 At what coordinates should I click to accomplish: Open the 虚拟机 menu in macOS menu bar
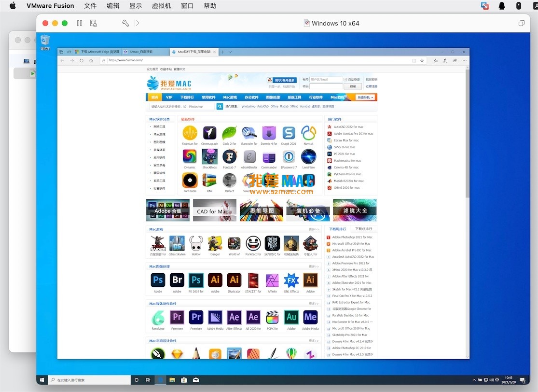pos(161,6)
